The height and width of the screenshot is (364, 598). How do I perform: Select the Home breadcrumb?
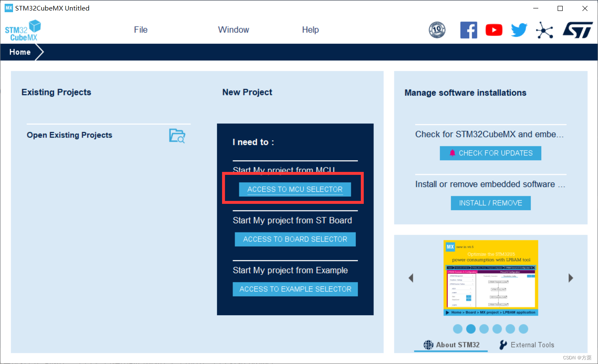click(20, 52)
